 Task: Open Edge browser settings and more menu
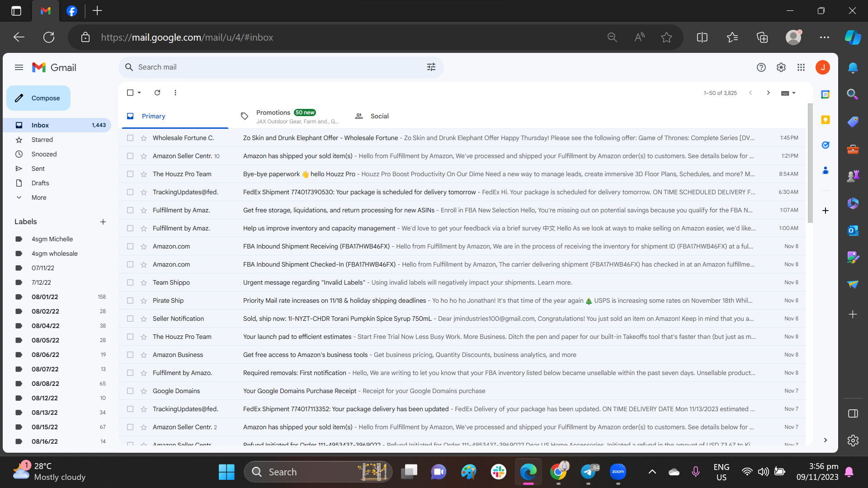click(x=824, y=38)
